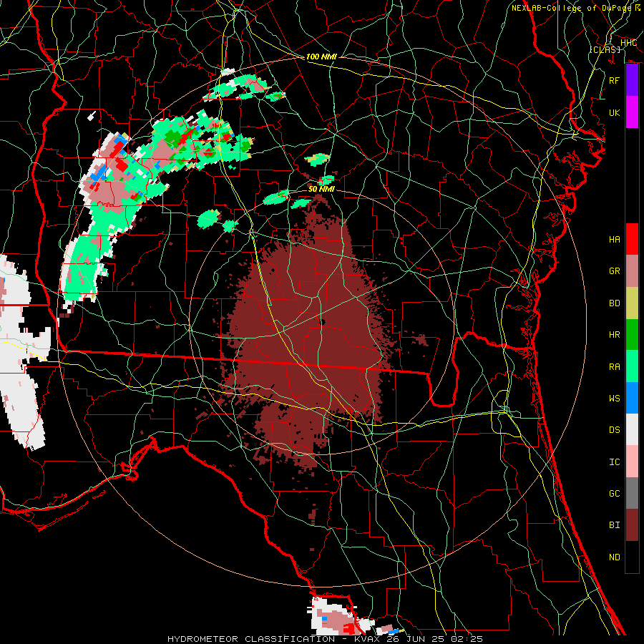
Task: Click the "[CLAS]" units label
Action: (x=605, y=49)
